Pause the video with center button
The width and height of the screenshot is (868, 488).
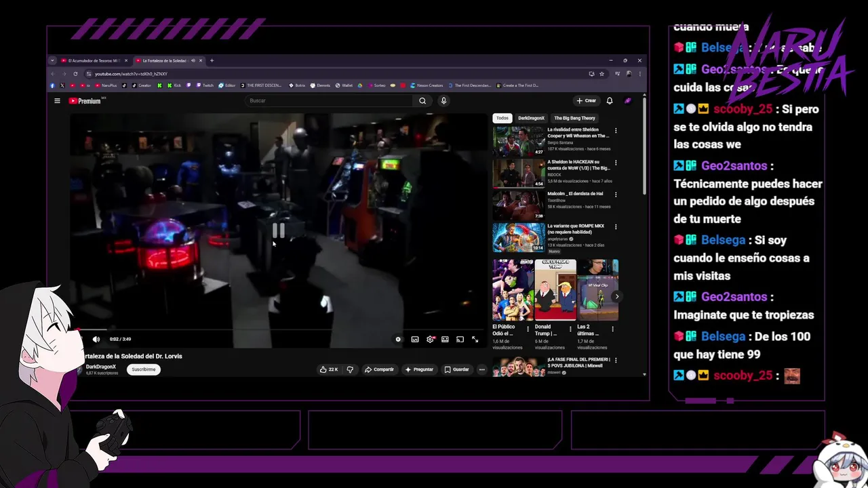[278, 231]
